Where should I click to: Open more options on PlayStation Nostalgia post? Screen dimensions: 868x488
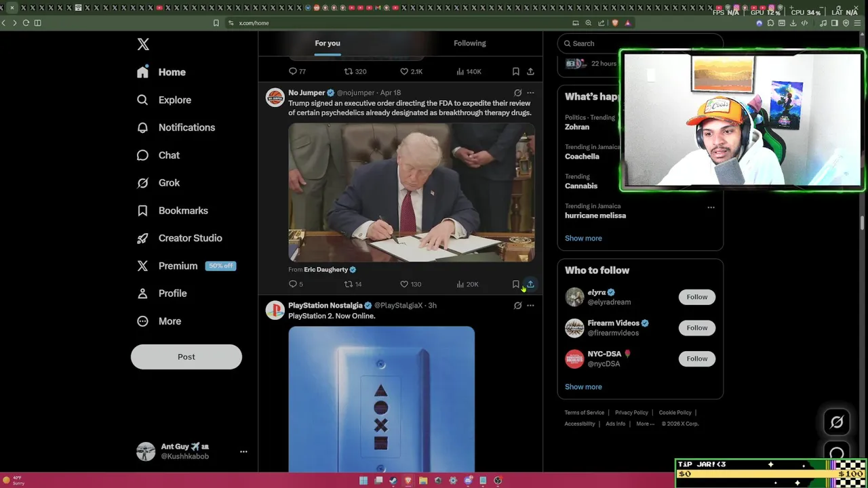pos(530,306)
